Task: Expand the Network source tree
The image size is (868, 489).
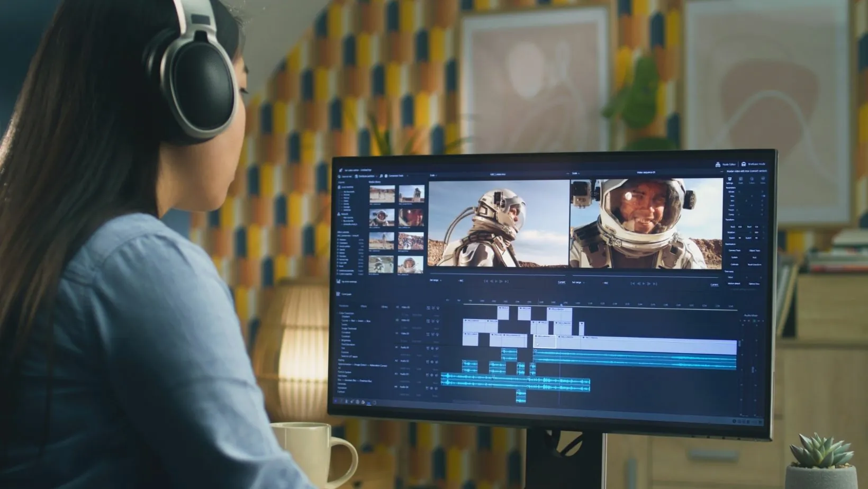Action: tap(343, 214)
